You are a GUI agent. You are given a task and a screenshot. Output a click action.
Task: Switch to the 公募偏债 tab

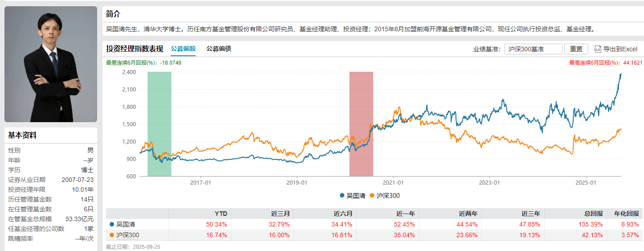pos(219,49)
